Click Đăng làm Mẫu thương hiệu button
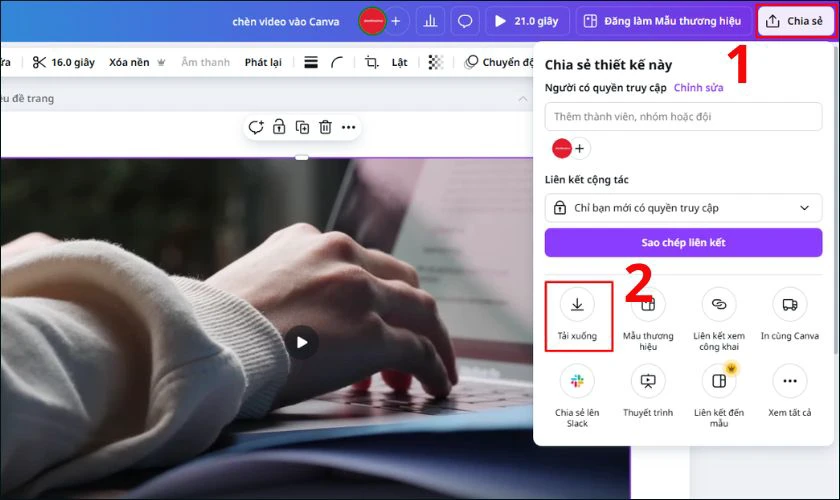 pos(663,21)
